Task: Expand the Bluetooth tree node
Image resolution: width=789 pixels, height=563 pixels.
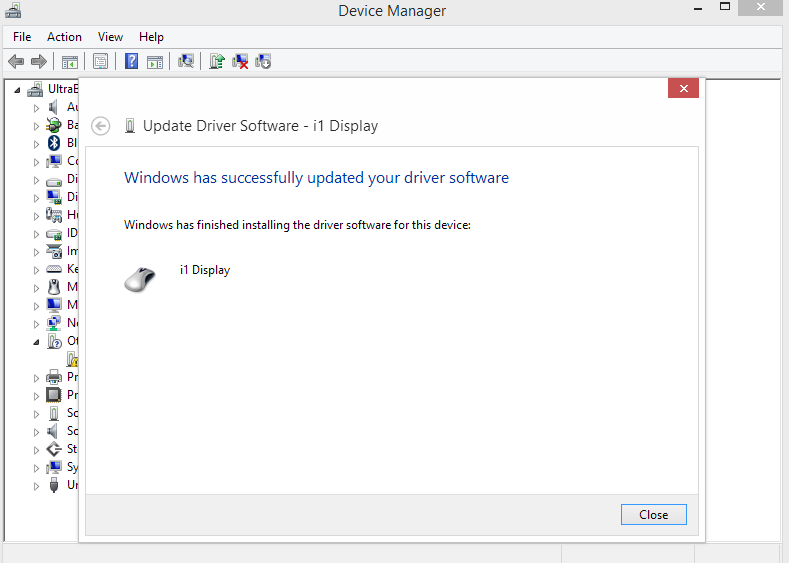Action: [36, 144]
